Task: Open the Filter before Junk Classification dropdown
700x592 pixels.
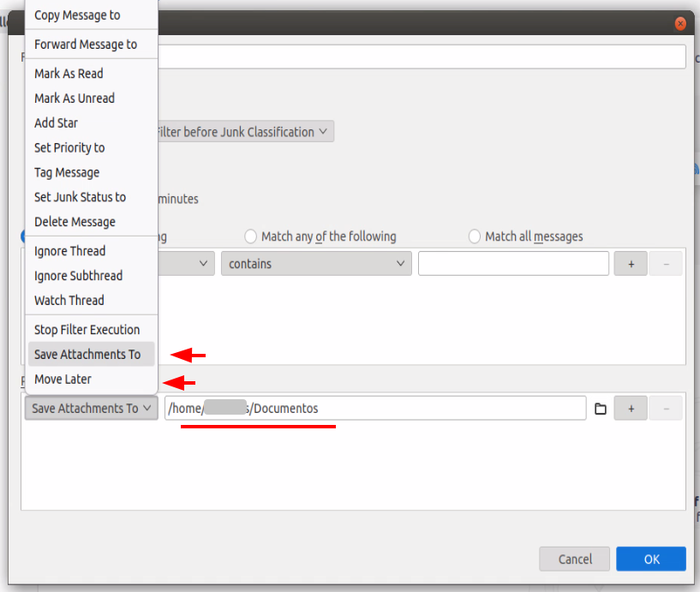Action: (246, 132)
